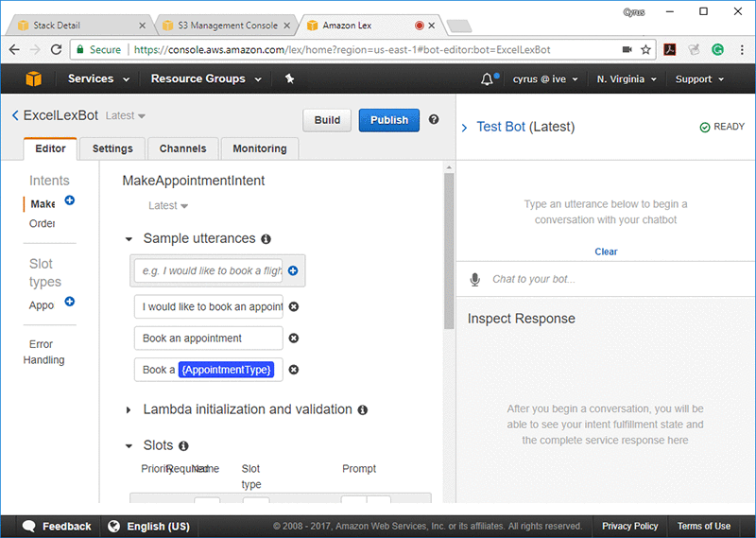Screen dimensions: 756x538
Task: Click the info icon next to Sample utterances
Action: (266, 239)
